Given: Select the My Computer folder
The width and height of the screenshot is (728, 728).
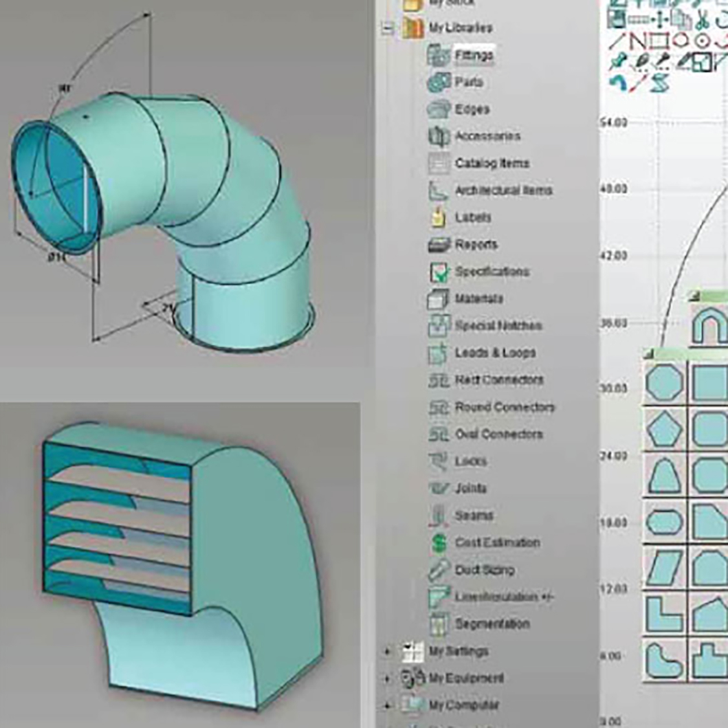Looking at the screenshot, I should coord(450,705).
